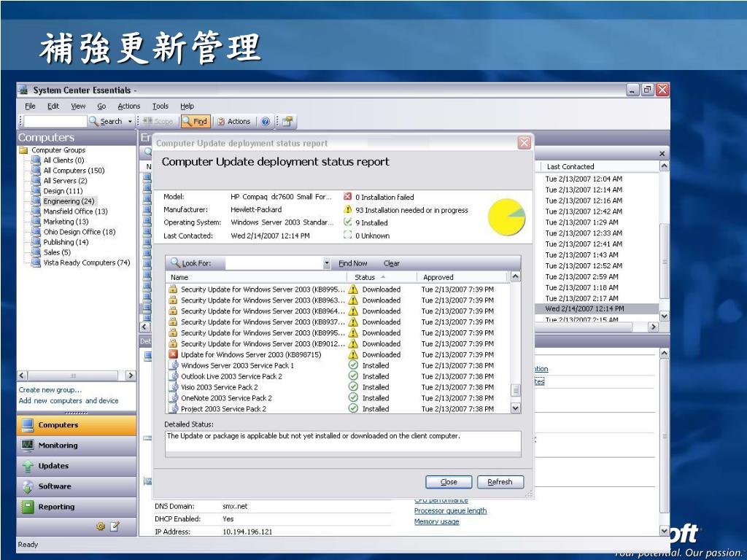Click Add new computers and device link

click(x=69, y=400)
